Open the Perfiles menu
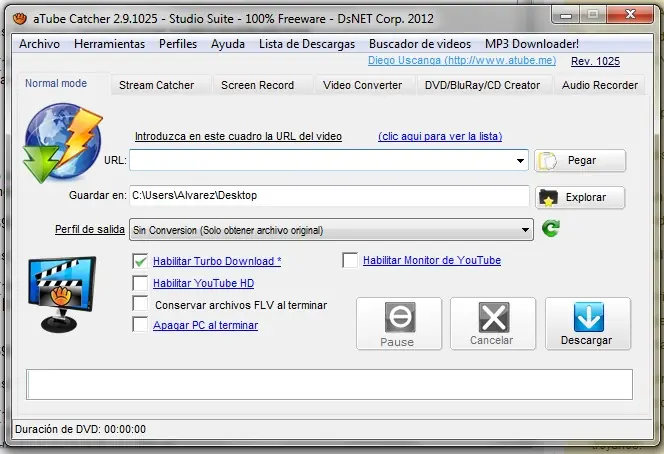Image resolution: width=664 pixels, height=454 pixels. [x=178, y=44]
